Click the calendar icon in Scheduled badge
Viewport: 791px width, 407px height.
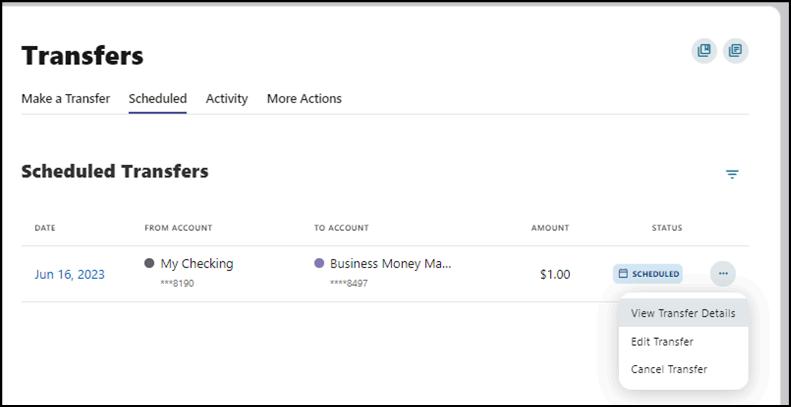pyautogui.click(x=624, y=273)
